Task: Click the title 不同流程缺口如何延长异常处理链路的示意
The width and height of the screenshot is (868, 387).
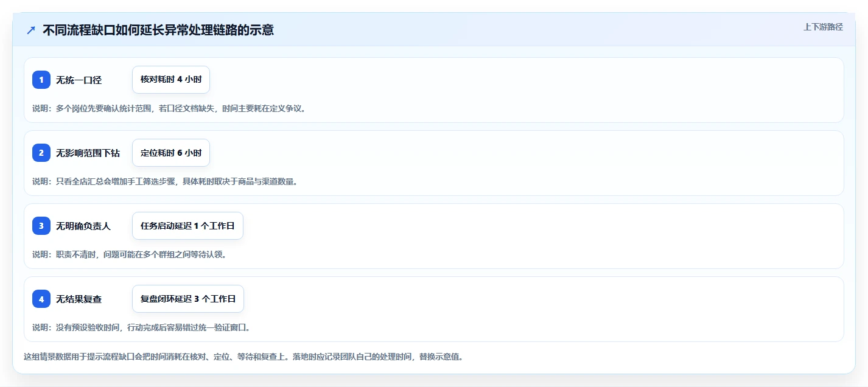Action: tap(158, 30)
